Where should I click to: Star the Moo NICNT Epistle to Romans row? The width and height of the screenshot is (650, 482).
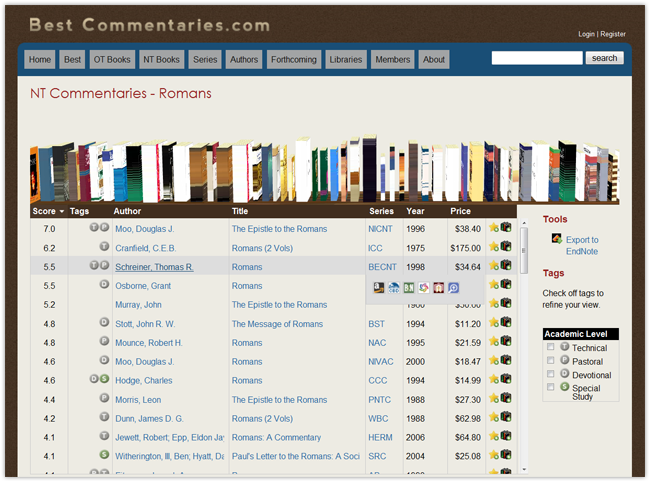[x=493, y=228]
